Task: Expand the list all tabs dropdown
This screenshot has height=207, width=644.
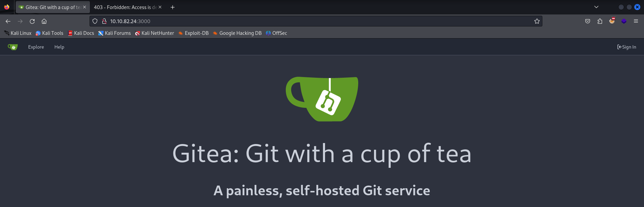Action: pos(596,7)
